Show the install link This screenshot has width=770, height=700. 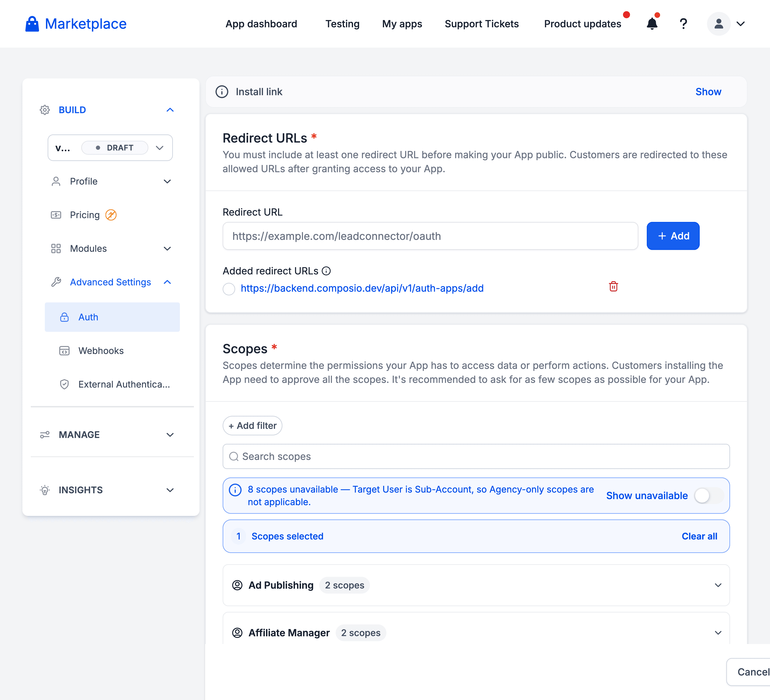[708, 92]
